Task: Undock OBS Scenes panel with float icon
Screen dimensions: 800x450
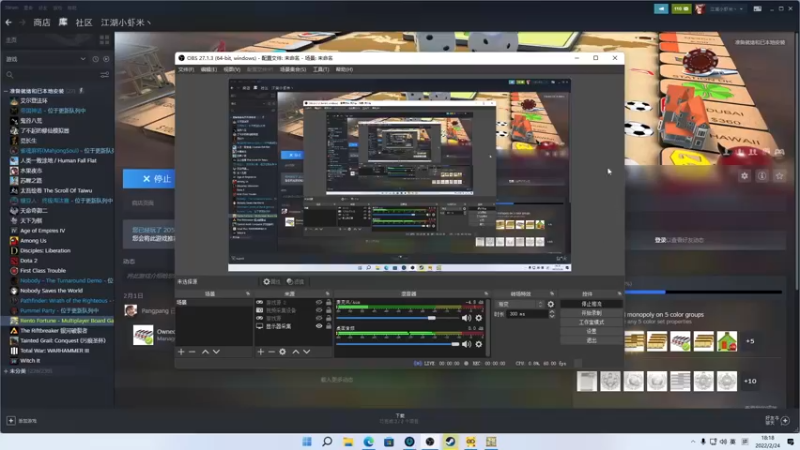Action: tap(248, 294)
